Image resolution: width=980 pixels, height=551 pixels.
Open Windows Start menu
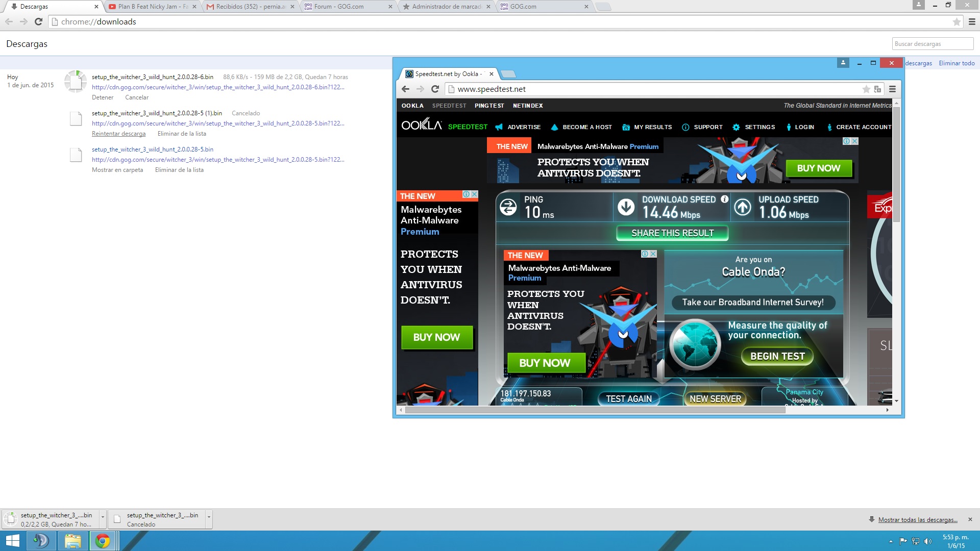click(12, 541)
